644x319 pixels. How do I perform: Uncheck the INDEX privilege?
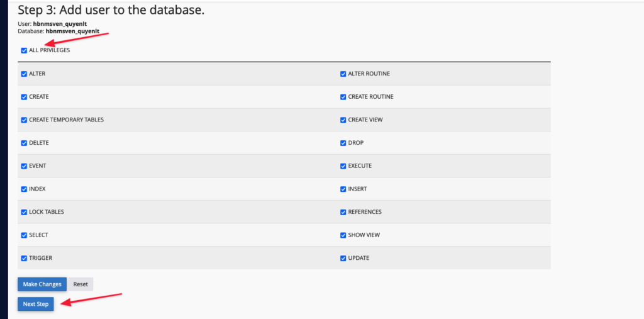click(x=24, y=189)
